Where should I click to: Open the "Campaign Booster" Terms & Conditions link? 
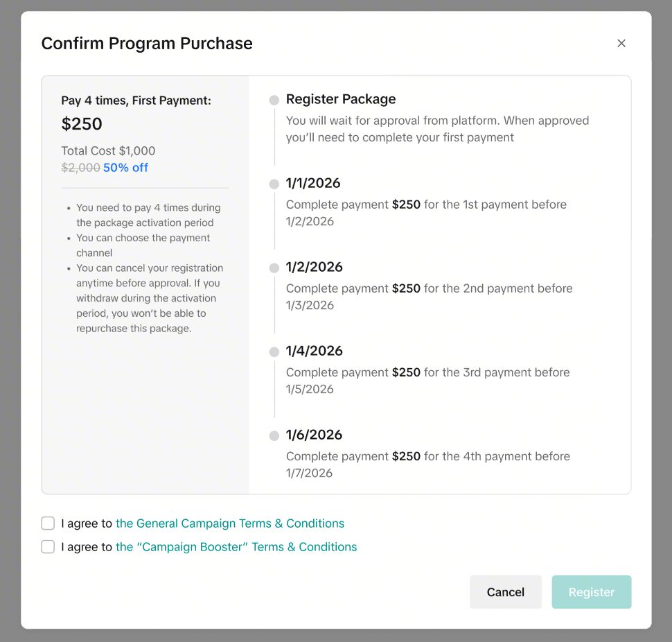[236, 547]
